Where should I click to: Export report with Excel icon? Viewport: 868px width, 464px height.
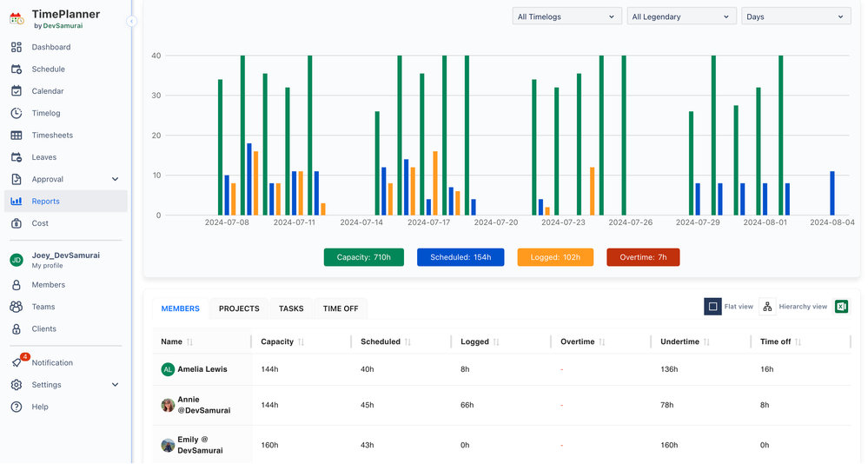(x=841, y=307)
